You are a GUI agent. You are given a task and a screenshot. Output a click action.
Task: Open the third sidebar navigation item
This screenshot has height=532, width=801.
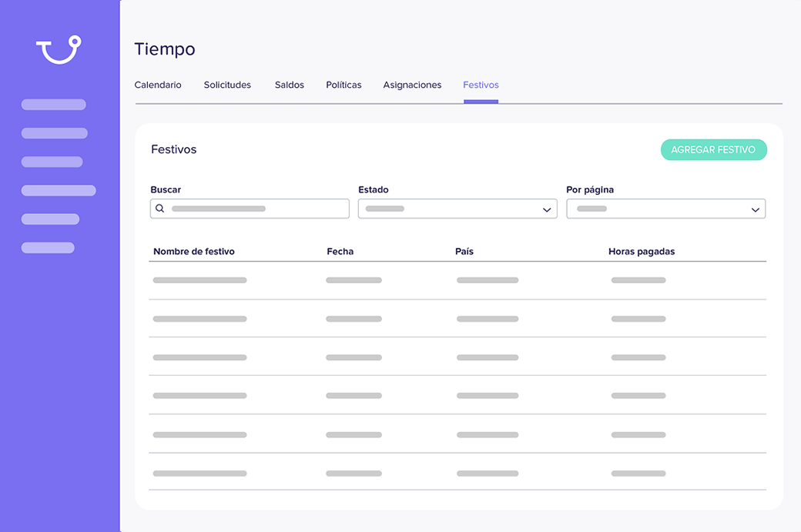(52, 161)
